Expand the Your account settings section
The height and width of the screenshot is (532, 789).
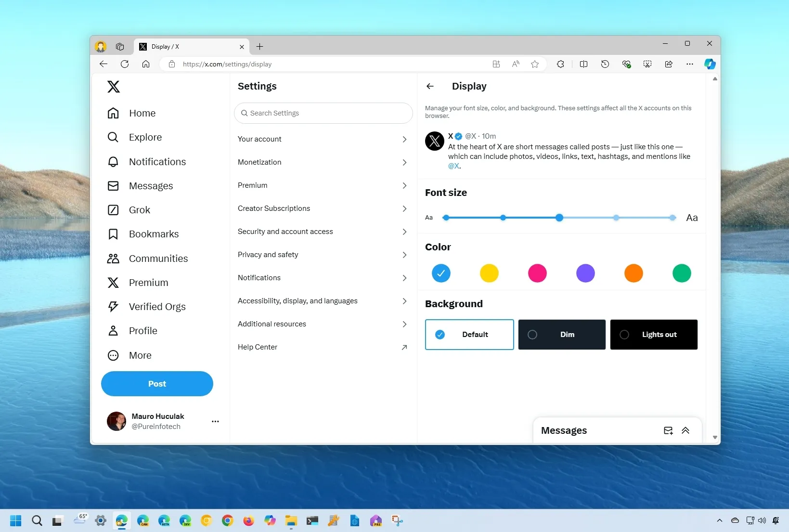323,139
